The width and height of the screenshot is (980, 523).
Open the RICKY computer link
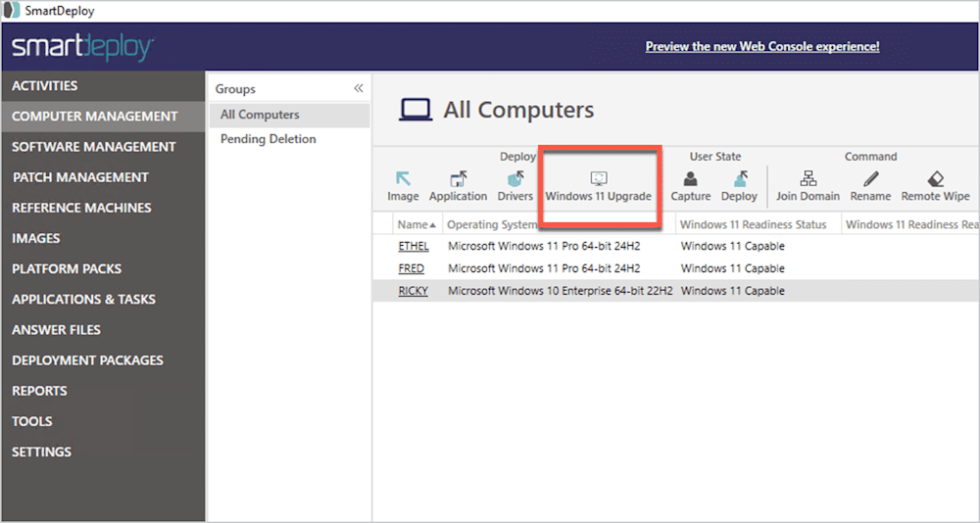[x=414, y=291]
